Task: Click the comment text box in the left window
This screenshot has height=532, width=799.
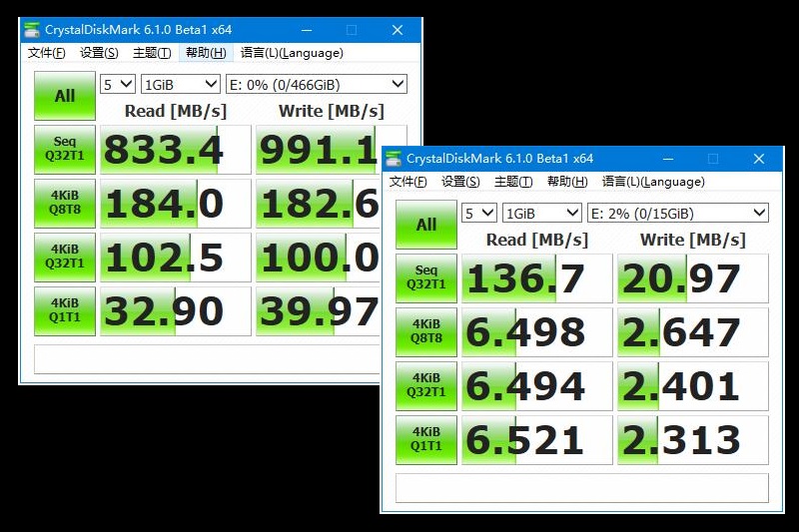Action: click(208, 359)
